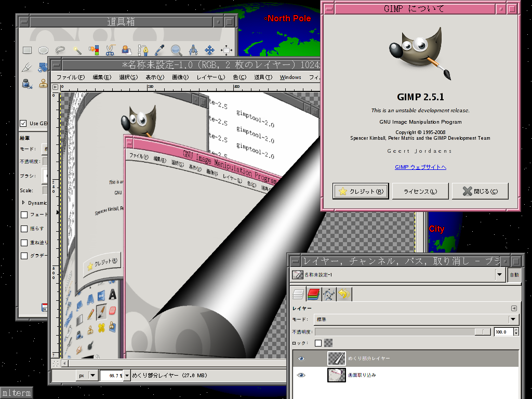Switch to the Layers tab icon

pyautogui.click(x=298, y=294)
